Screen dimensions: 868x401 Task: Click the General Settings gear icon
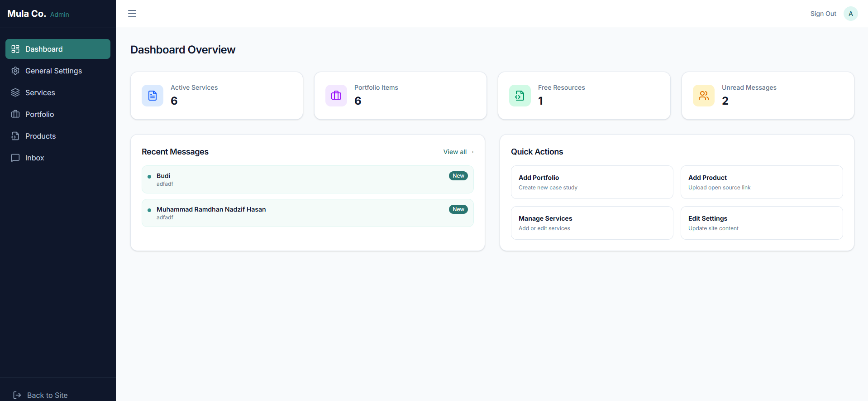click(15, 71)
